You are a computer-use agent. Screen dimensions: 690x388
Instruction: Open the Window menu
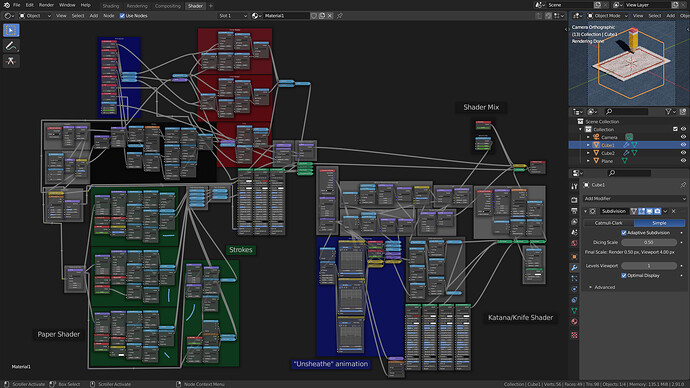click(67, 5)
